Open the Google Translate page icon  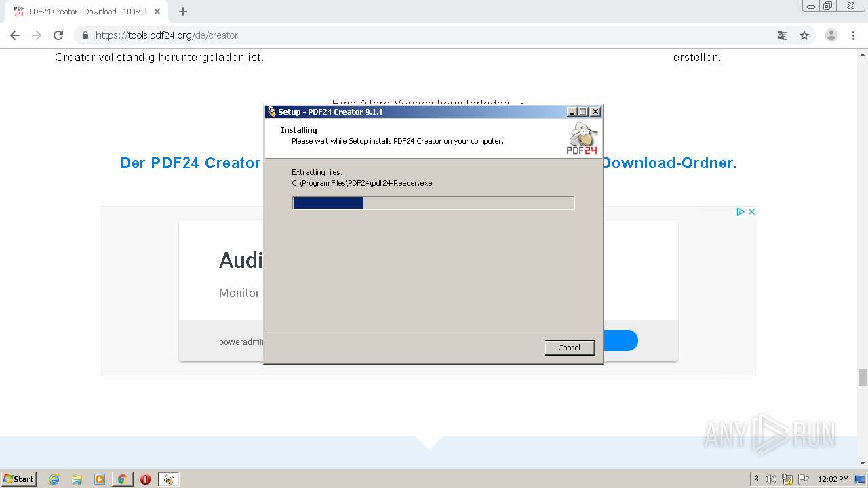pos(782,35)
